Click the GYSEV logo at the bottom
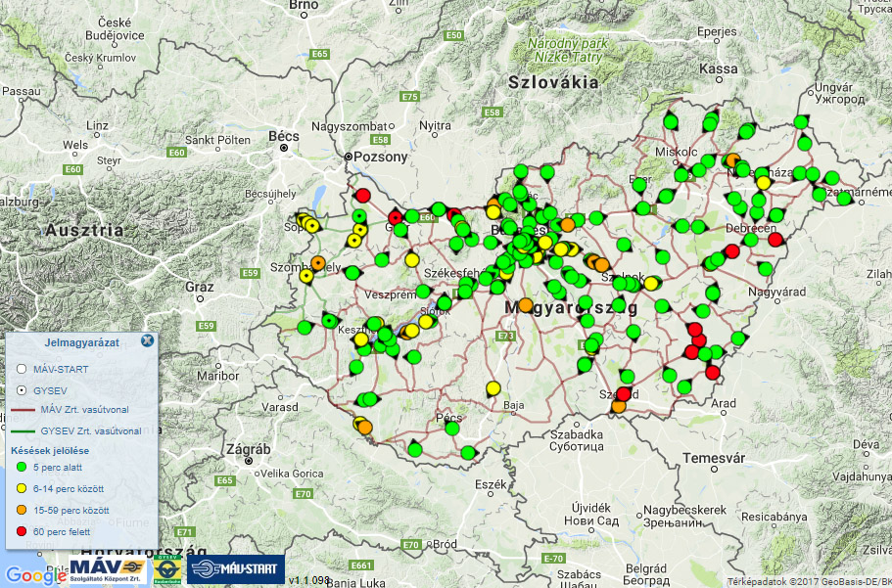The image size is (892, 588). click(x=166, y=569)
